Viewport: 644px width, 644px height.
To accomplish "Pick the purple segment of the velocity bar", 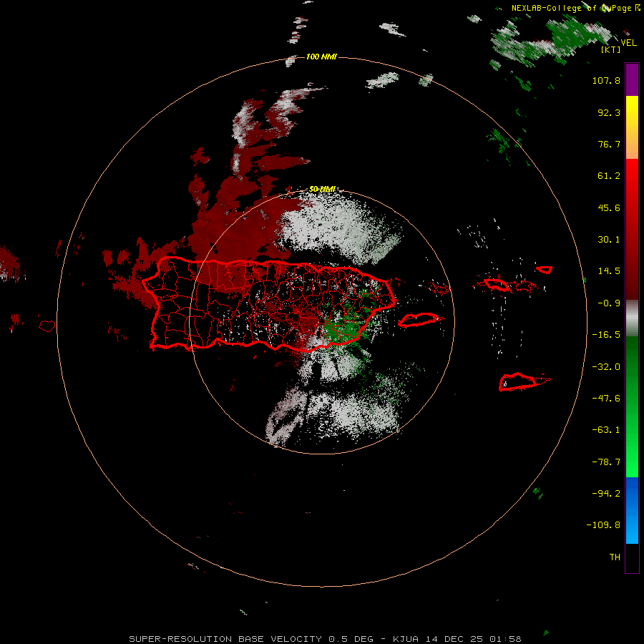I will (x=632, y=79).
